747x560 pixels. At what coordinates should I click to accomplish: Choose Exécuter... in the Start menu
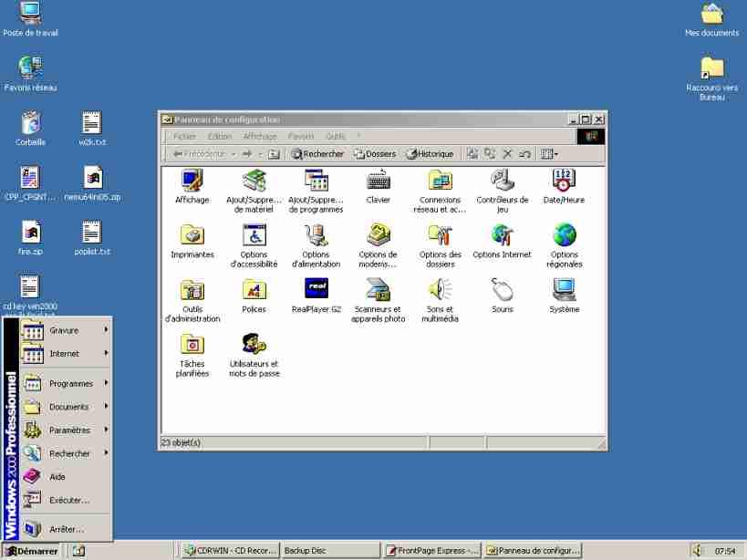pos(66,500)
